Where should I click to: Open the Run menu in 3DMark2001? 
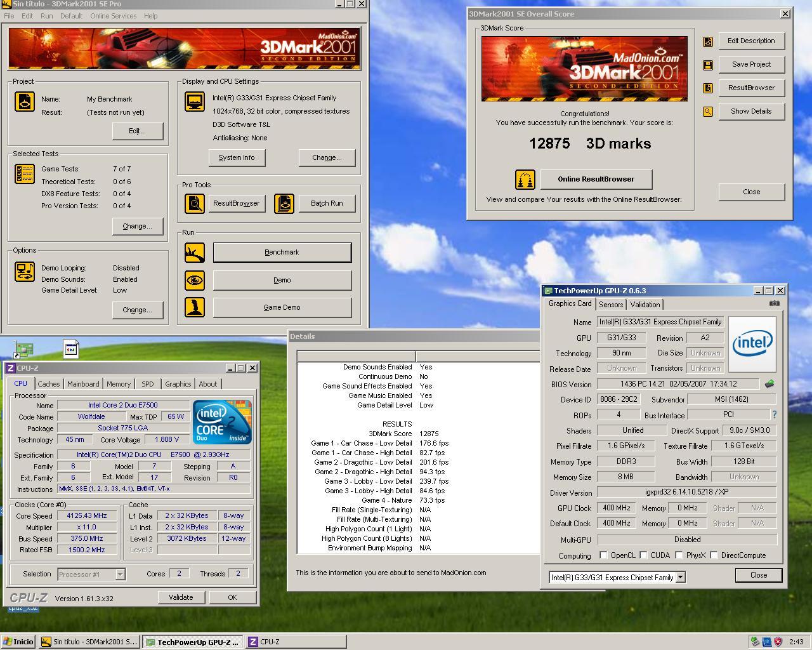[x=47, y=16]
